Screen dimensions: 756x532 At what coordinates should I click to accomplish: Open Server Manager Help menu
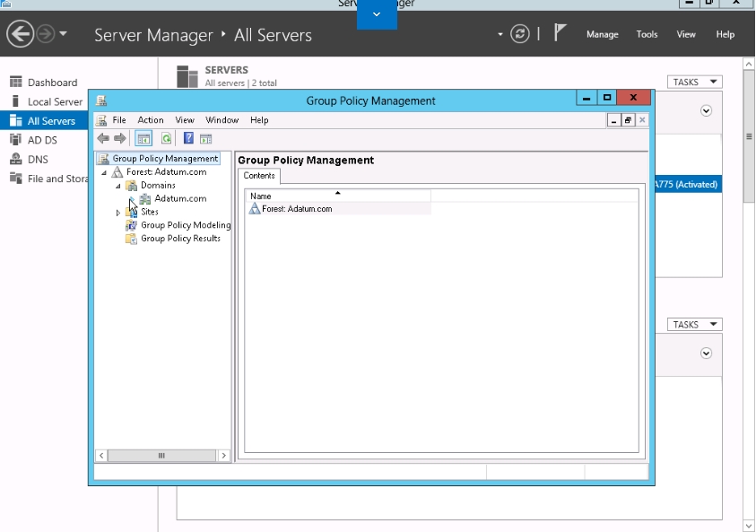726,34
